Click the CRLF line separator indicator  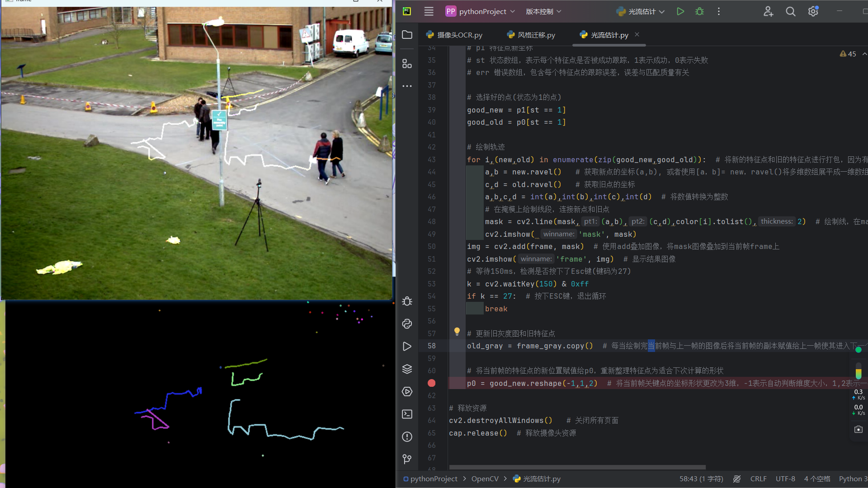(758, 479)
